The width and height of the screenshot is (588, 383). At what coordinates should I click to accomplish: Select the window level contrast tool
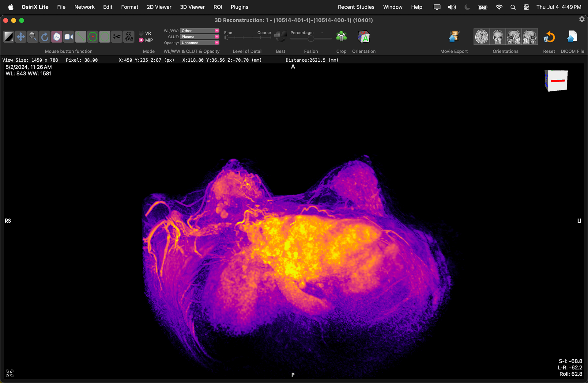[x=9, y=37]
